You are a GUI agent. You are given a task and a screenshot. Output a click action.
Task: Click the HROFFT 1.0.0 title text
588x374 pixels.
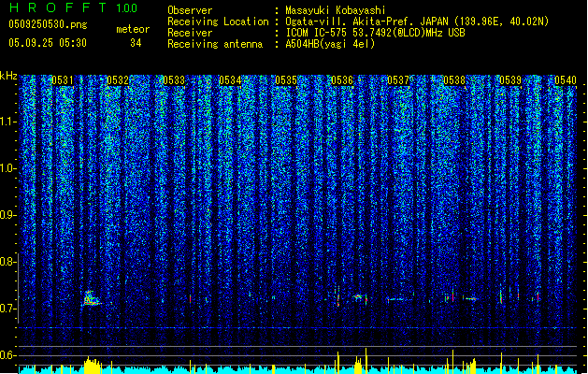[x=74, y=7]
